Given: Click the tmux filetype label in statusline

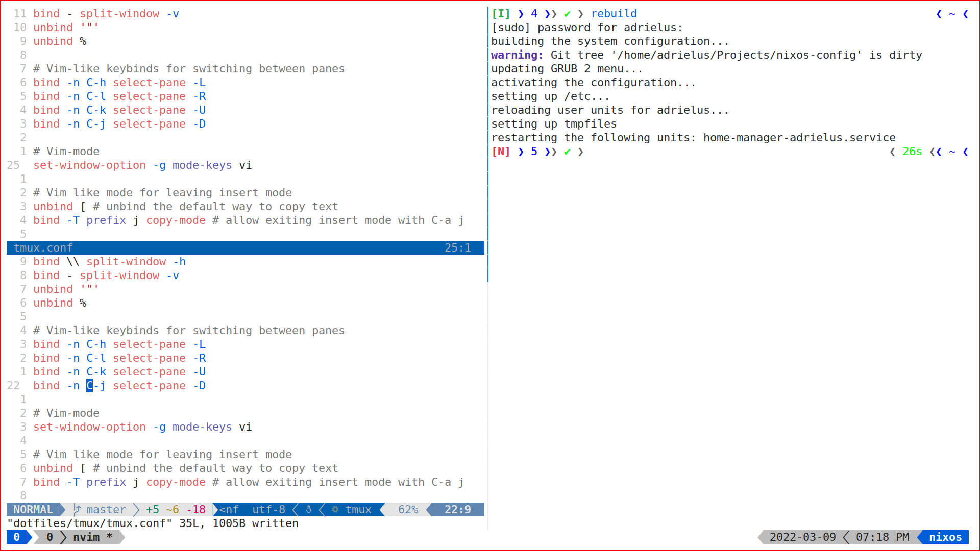Looking at the screenshot, I should coord(358,509).
